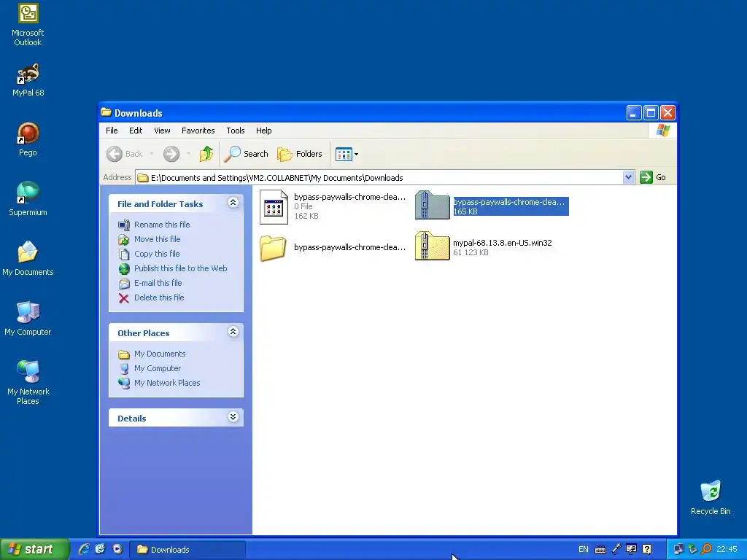Open the Help menu

263,131
